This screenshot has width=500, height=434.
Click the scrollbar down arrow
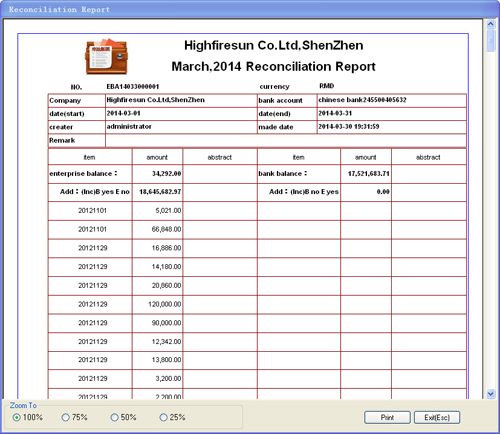[490, 394]
